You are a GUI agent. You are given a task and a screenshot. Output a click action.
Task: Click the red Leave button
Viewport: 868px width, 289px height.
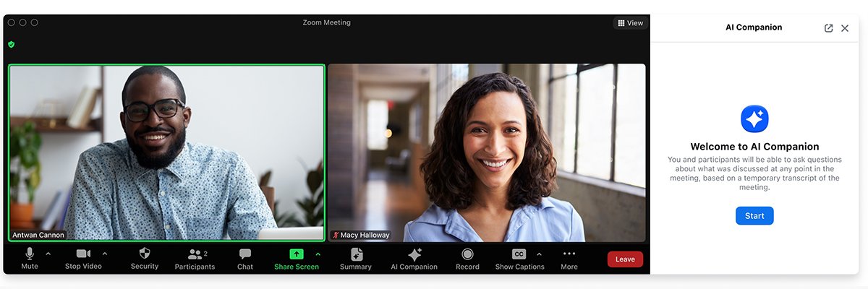click(625, 259)
